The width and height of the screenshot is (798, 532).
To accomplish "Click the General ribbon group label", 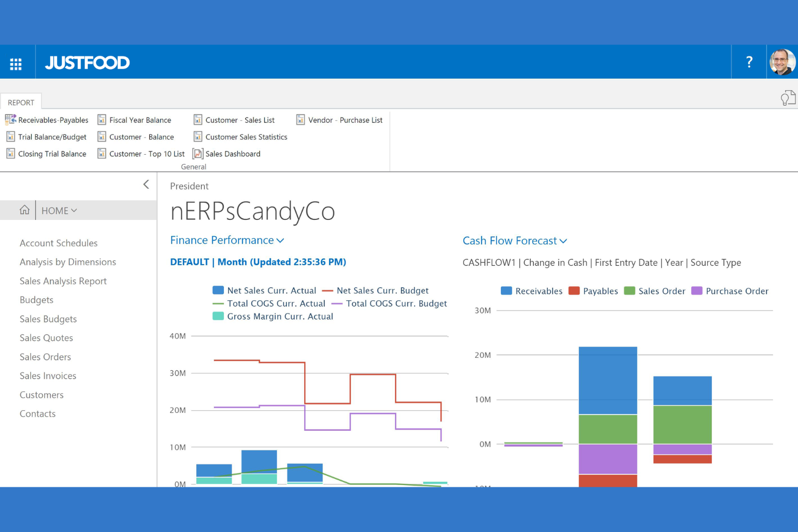I will tap(194, 167).
